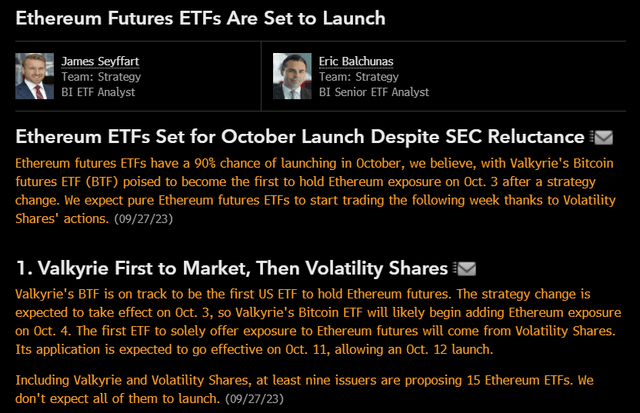Click the Eric Balchunas name link

356,61
